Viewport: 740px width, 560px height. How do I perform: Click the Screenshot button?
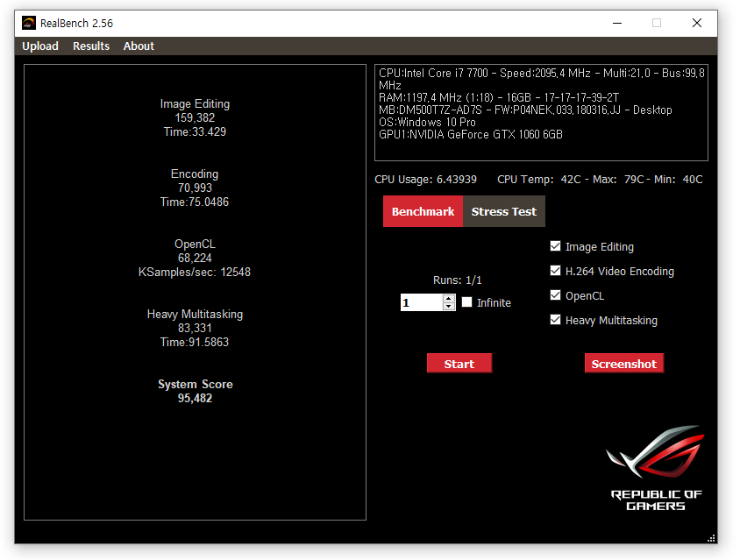[624, 364]
